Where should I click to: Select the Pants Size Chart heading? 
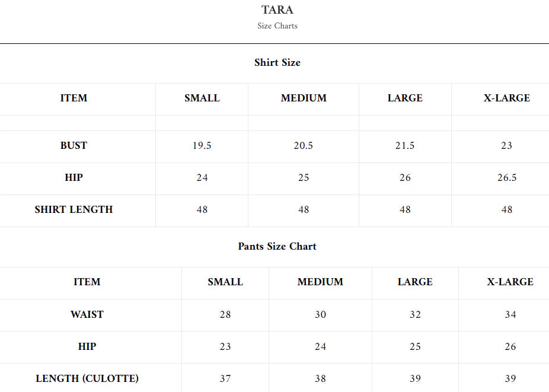pyautogui.click(x=277, y=246)
